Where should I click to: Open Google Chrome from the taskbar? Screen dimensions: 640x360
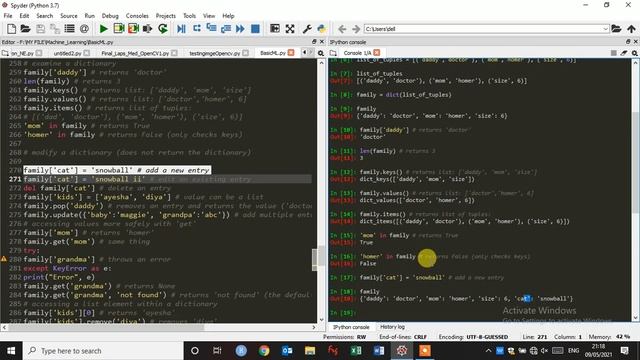(x=264, y=351)
